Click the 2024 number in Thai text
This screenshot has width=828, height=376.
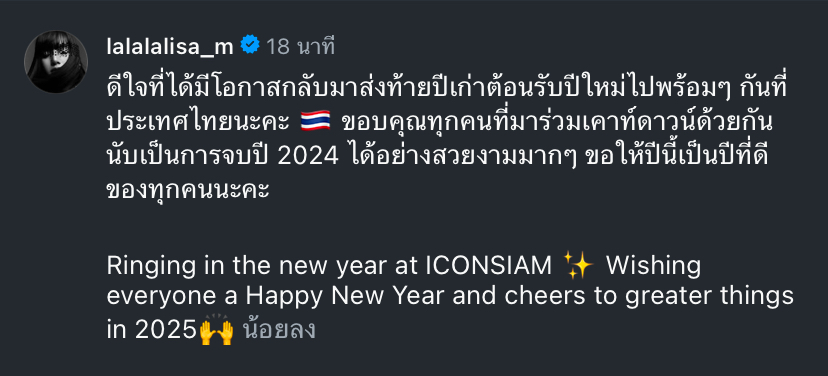click(307, 158)
